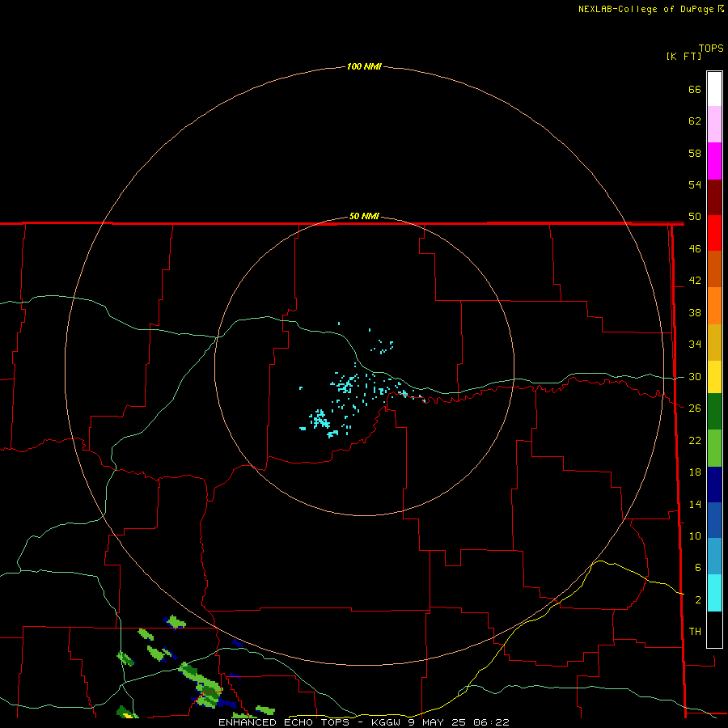Select the light green legend swatch

(714, 448)
